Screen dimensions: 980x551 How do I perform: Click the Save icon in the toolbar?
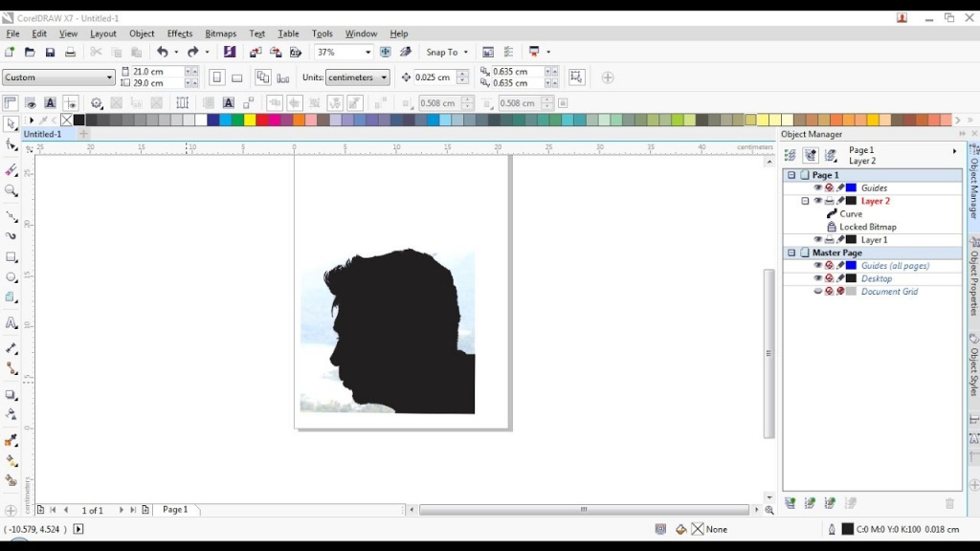coord(50,52)
